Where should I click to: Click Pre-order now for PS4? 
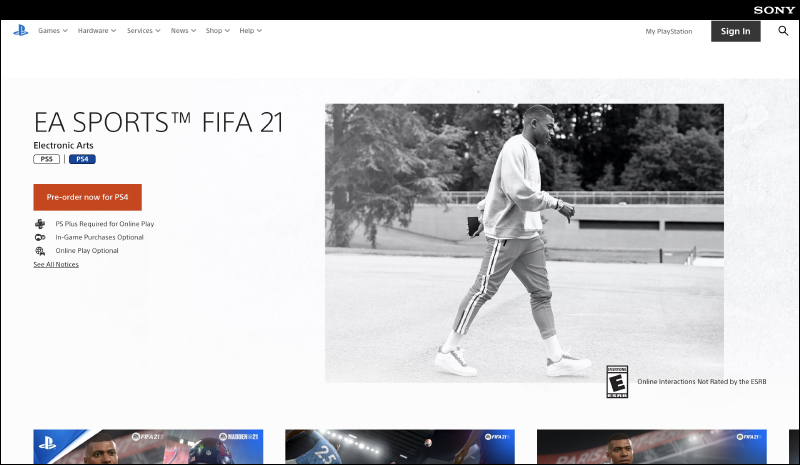(87, 197)
